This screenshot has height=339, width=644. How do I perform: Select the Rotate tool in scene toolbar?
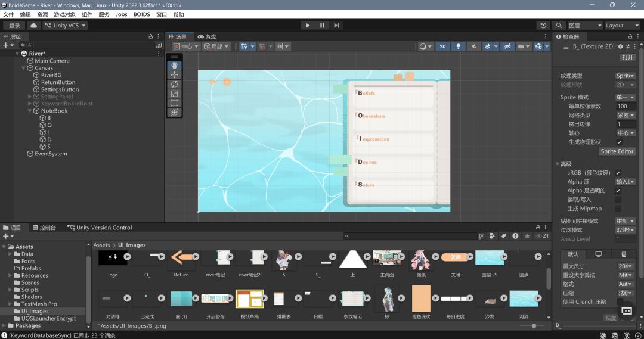pyautogui.click(x=174, y=84)
